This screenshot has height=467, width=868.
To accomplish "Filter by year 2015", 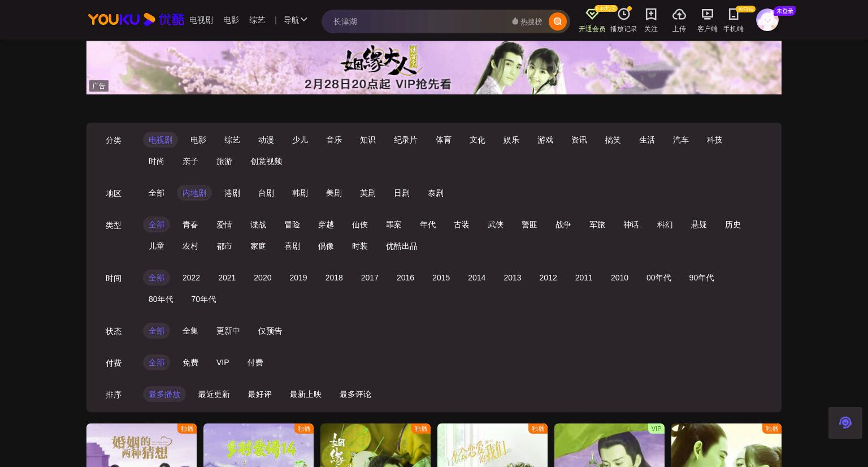I will coord(441,278).
